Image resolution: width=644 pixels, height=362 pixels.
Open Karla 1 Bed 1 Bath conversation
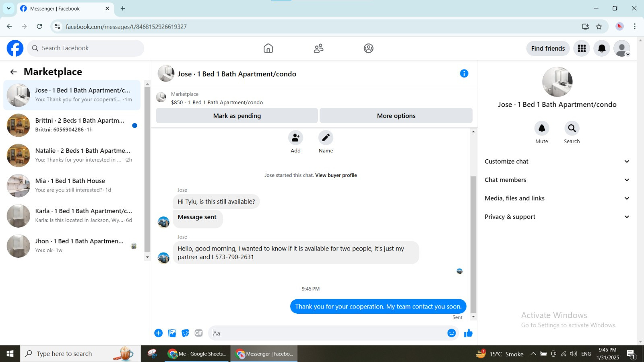72,216
